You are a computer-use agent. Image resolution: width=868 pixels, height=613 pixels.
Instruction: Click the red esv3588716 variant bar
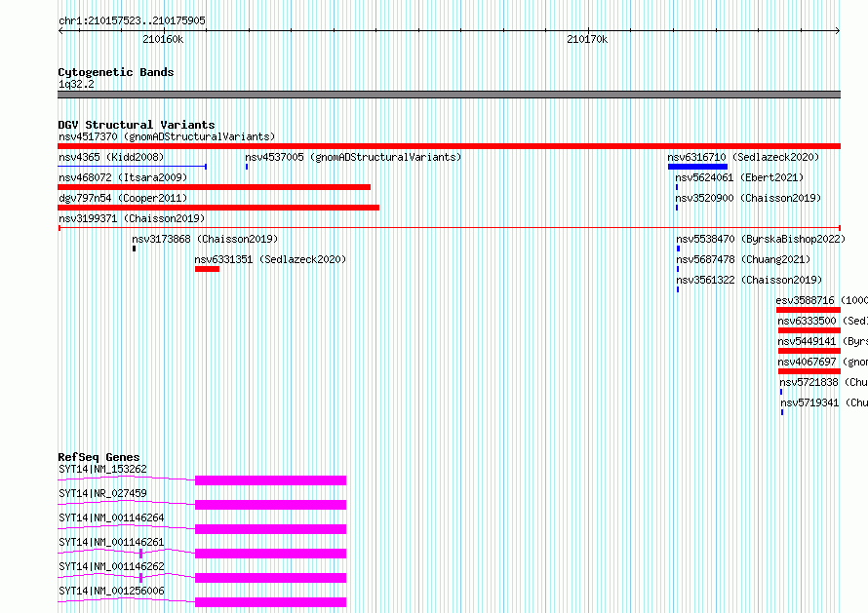tap(809, 310)
